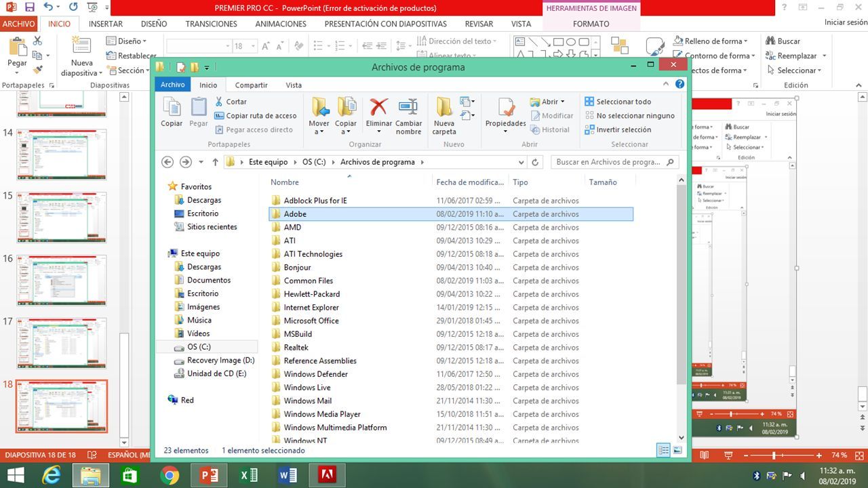Click the Explorer help question mark
The width and height of the screenshot is (868, 488).
point(680,85)
